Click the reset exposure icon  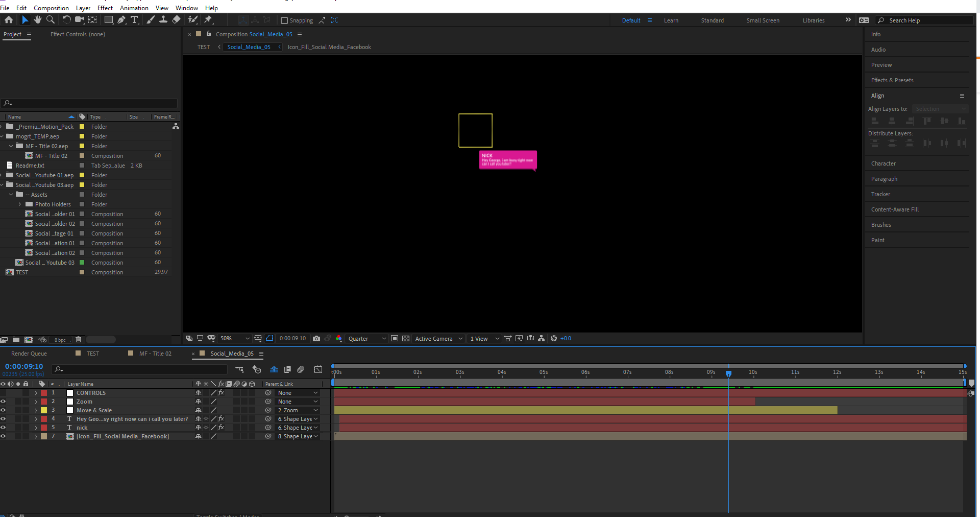click(554, 339)
